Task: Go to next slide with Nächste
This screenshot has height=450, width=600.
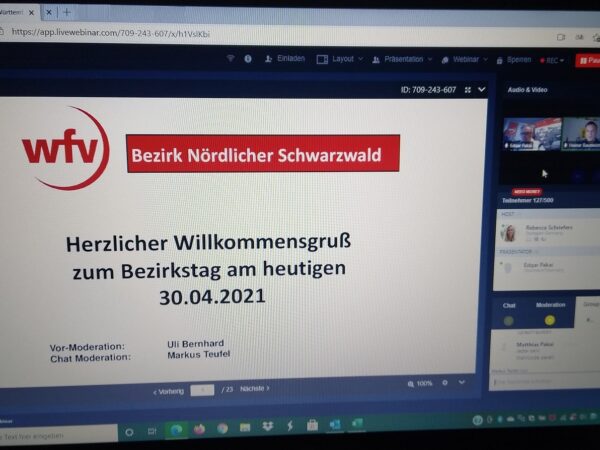Action: [x=254, y=388]
